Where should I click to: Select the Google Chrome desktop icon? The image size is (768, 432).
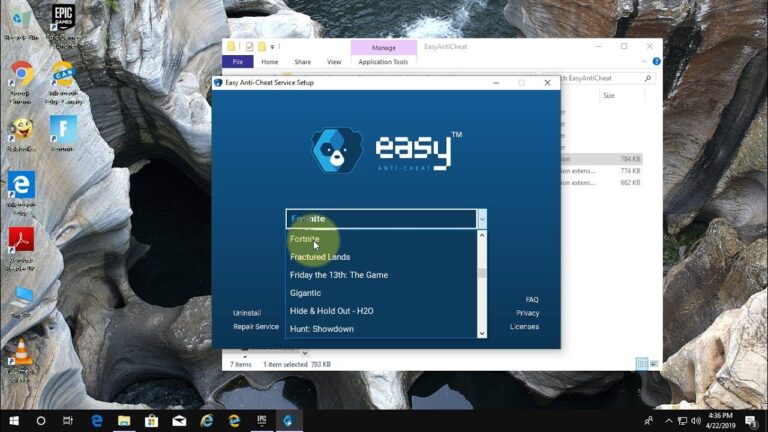(x=21, y=82)
